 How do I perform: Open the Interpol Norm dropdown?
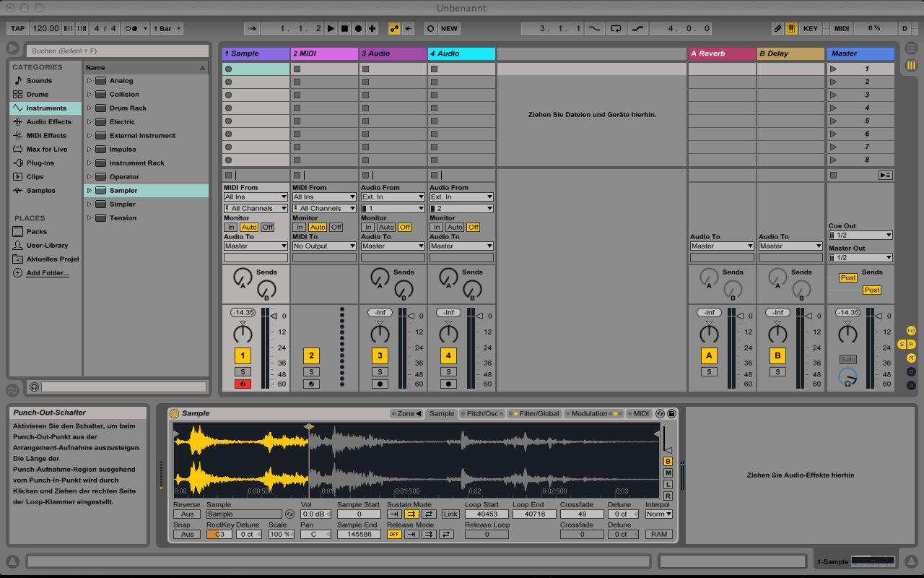tap(658, 514)
